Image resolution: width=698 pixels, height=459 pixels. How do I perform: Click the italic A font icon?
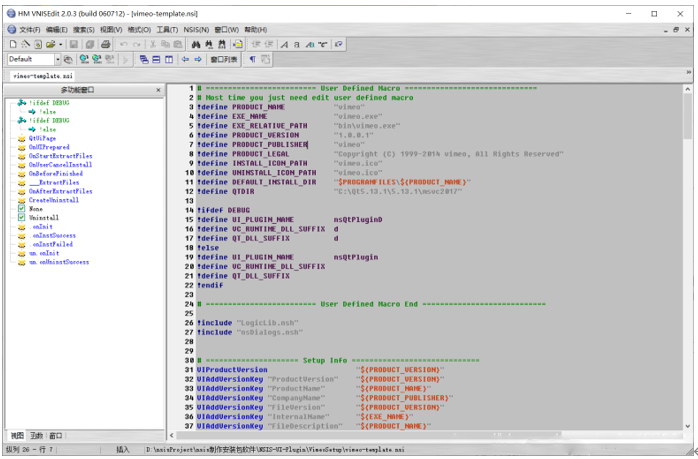(x=284, y=44)
